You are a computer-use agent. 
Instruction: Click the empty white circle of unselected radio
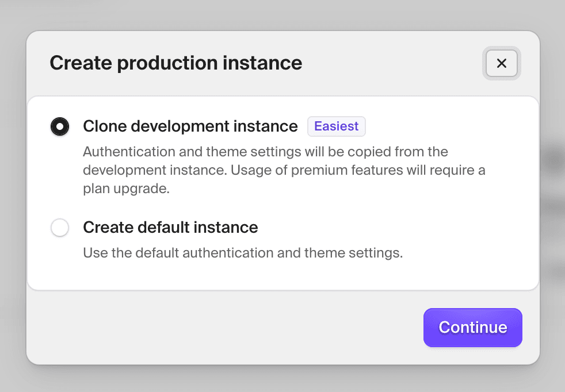(60, 228)
